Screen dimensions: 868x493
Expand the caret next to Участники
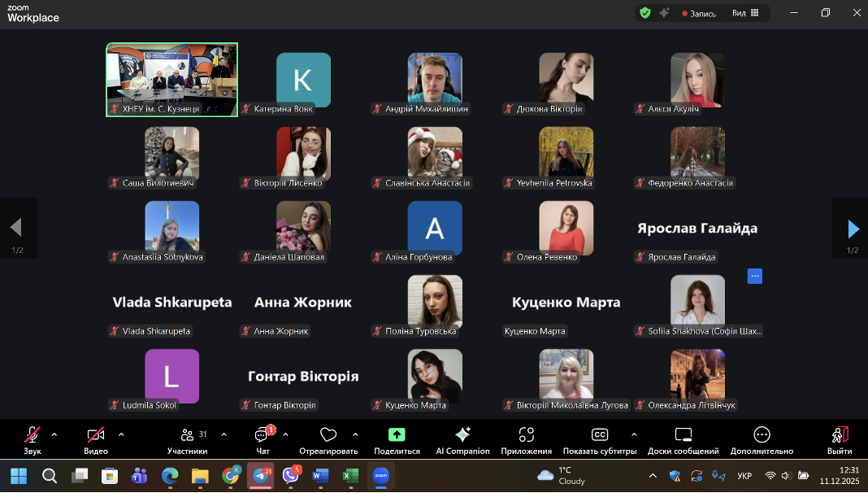(x=224, y=434)
